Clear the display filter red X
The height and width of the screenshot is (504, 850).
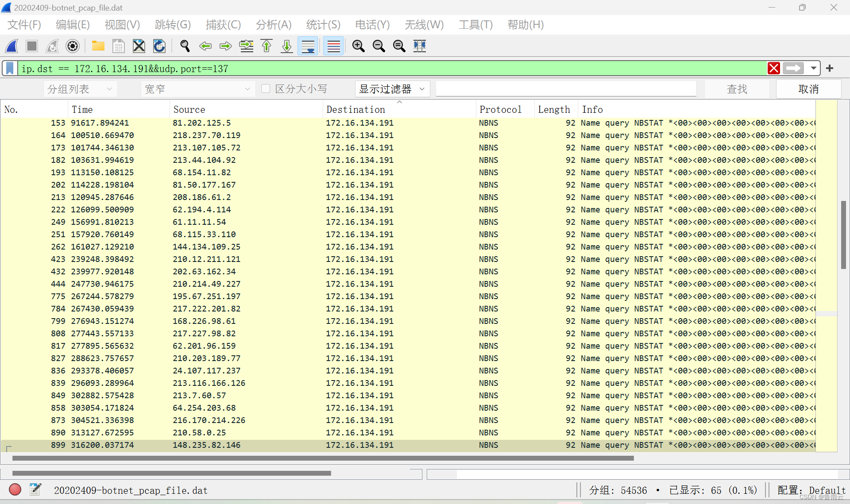coord(774,68)
